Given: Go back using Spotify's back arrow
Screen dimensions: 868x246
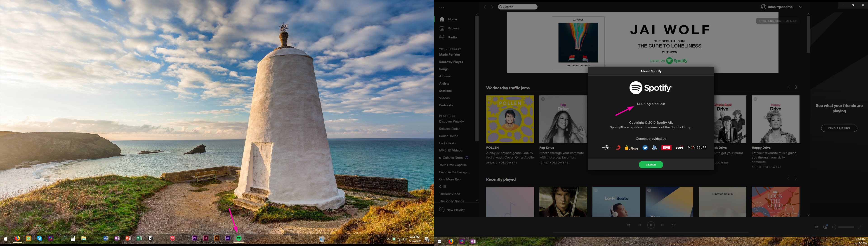Looking at the screenshot, I should point(485,7).
